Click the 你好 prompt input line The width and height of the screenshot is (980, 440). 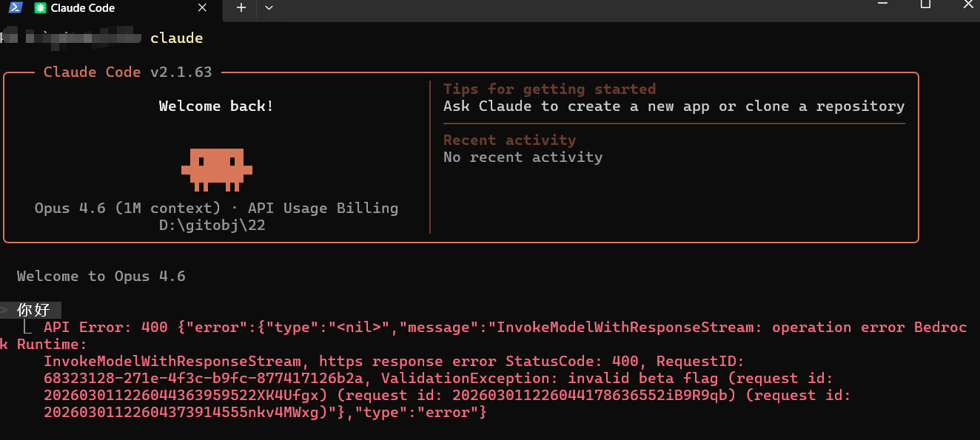click(34, 310)
